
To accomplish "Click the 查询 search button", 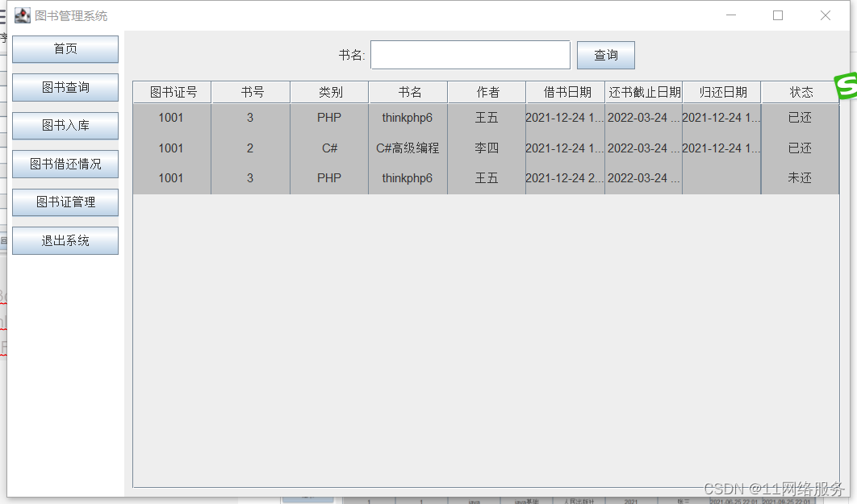I will 605,55.
